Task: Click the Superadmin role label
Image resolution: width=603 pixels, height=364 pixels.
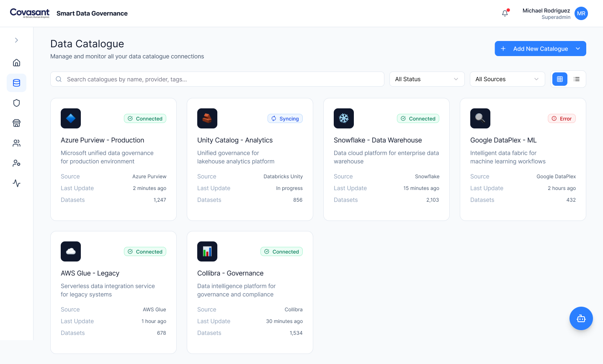Action: 556,17
